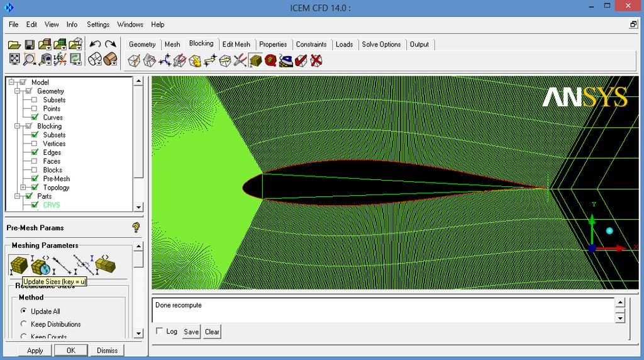This screenshot has width=644, height=360.
Task: Select the Edge Params line icon
Action: point(62,266)
